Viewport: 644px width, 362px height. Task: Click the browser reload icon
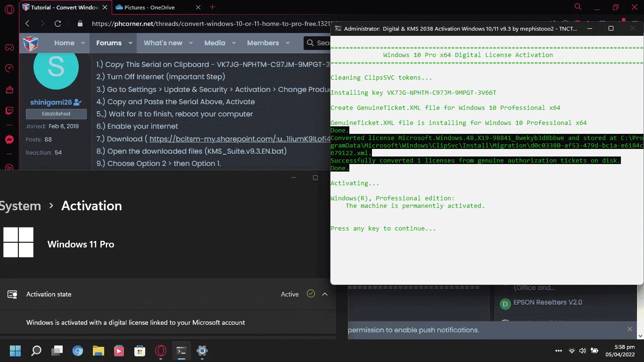[58, 24]
